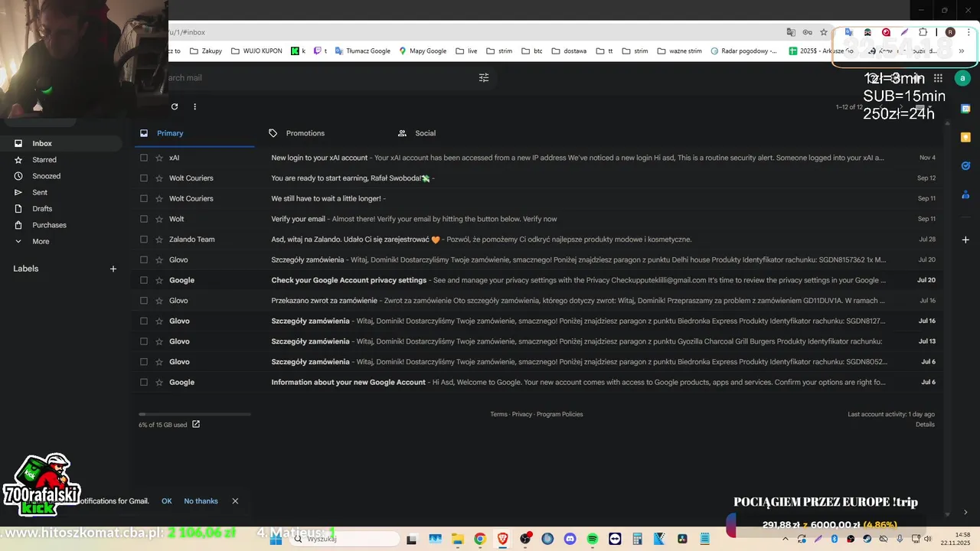Image resolution: width=980 pixels, height=551 pixels.
Task: Open Chrome extensions puzzle icon
Action: pyautogui.click(x=923, y=32)
